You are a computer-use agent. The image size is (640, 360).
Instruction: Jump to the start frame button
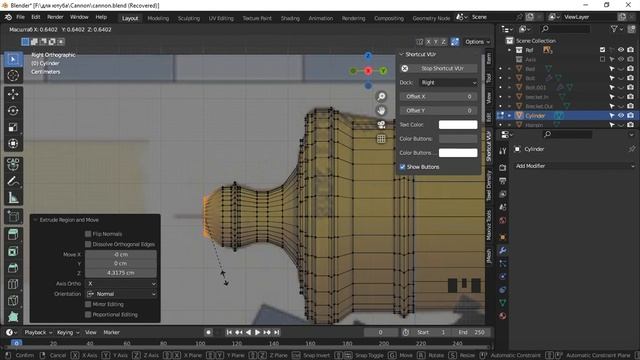(x=229, y=332)
